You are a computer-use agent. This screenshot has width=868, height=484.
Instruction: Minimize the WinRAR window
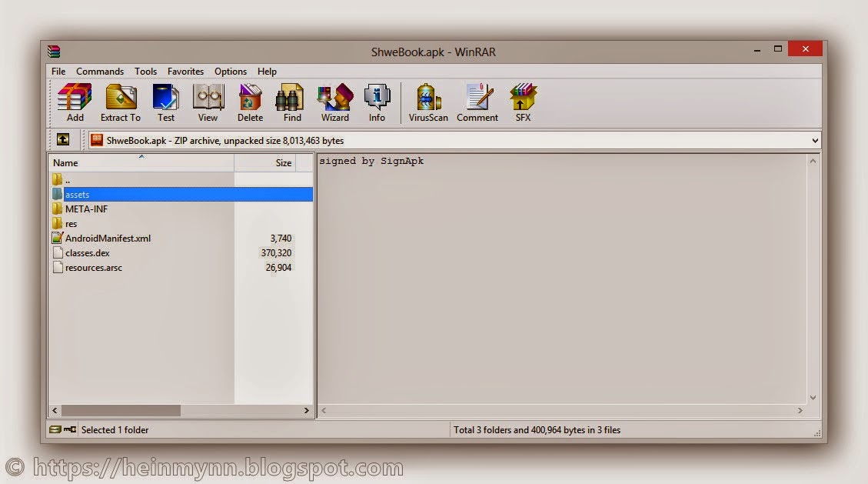[x=757, y=50]
